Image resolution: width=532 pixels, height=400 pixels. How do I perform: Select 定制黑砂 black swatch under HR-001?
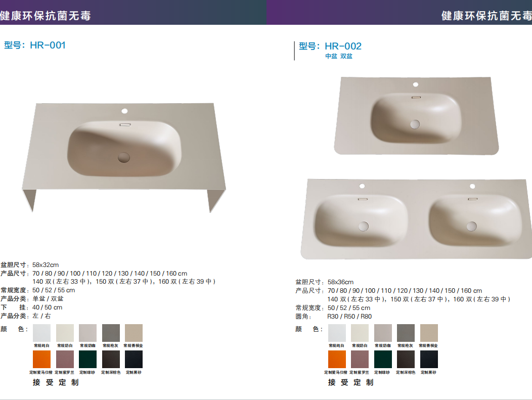coord(134,359)
